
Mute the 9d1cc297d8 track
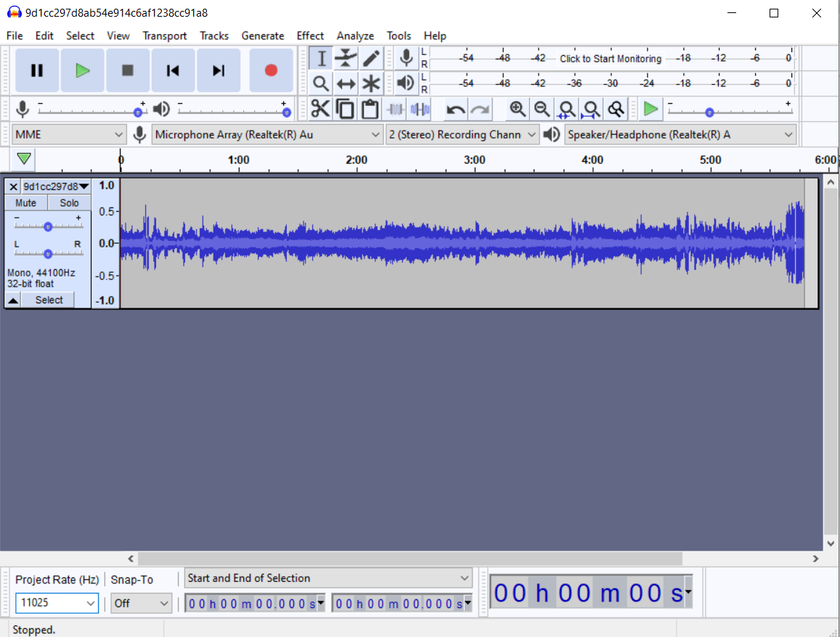[26, 203]
